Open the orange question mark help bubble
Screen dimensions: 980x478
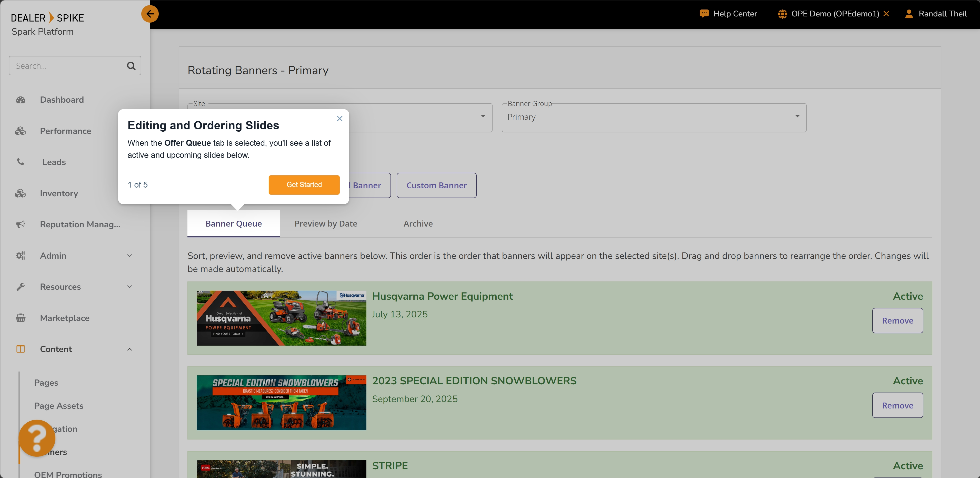[x=37, y=438]
